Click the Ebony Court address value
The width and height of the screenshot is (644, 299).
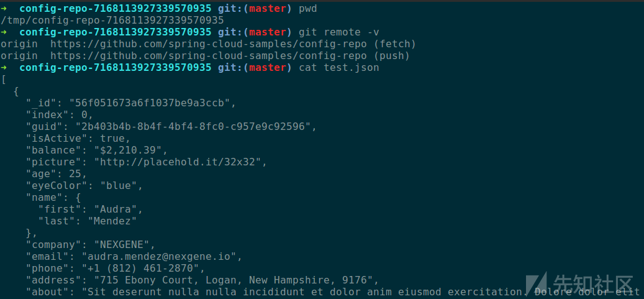pyautogui.click(x=230, y=280)
